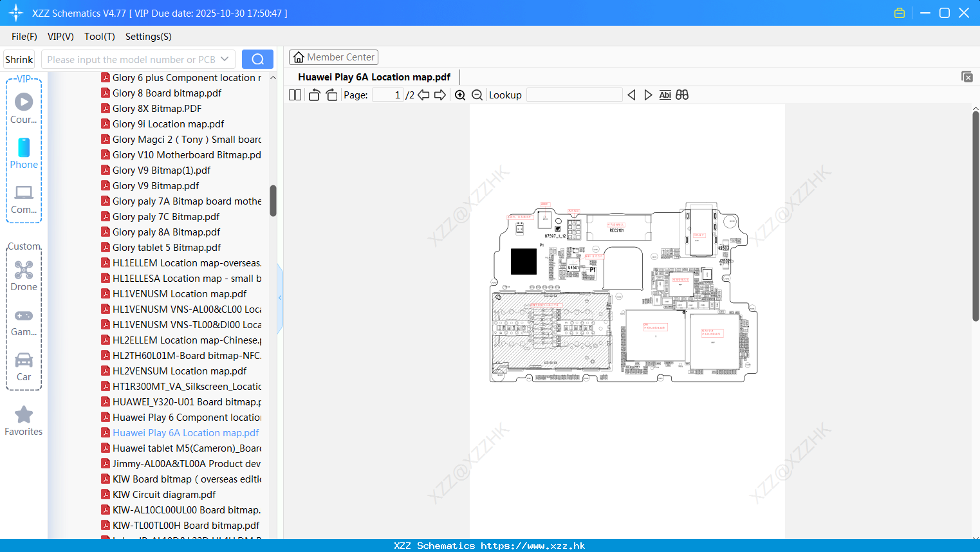980x552 pixels.
Task: Find next lookup result
Action: coord(648,95)
